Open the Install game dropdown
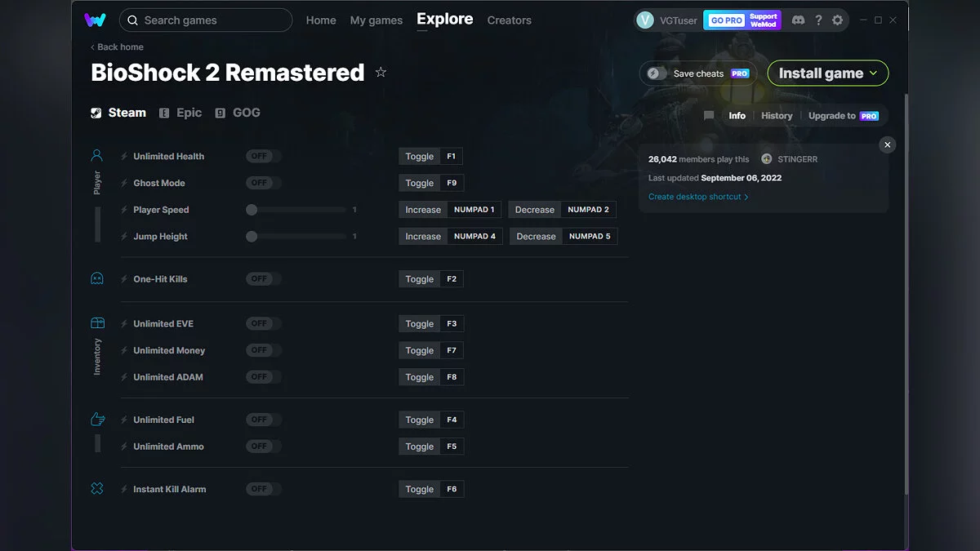Screen dimensions: 980x551 coord(828,73)
